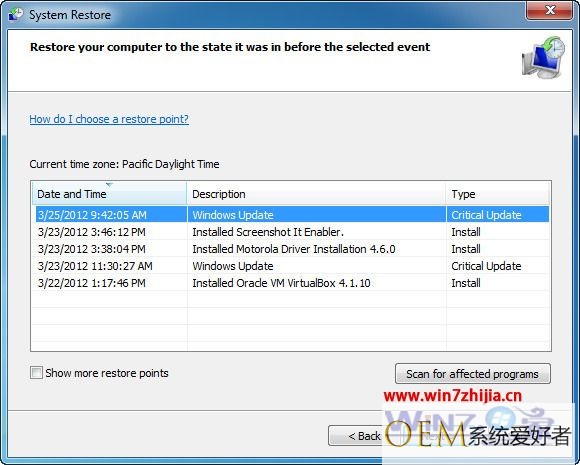This screenshot has height=465, width=580.
Task: Enable Show more restore points checkbox
Action: [x=36, y=373]
